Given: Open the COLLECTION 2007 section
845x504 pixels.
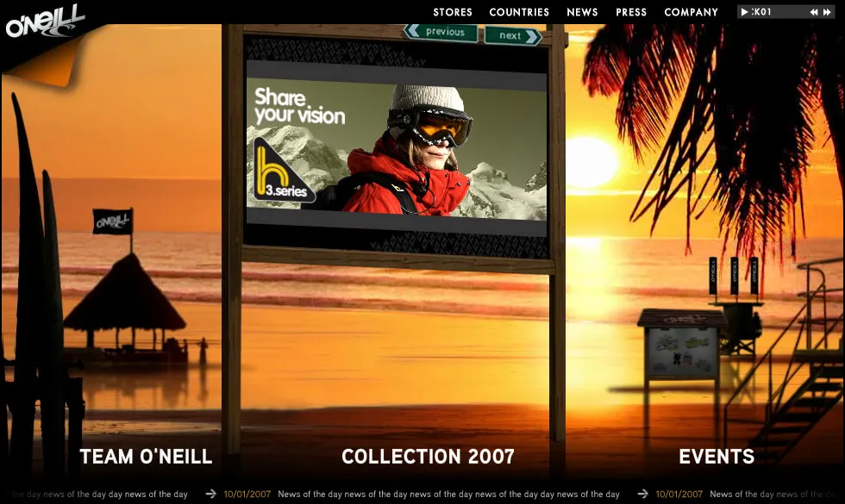Looking at the screenshot, I should pyautogui.click(x=428, y=457).
